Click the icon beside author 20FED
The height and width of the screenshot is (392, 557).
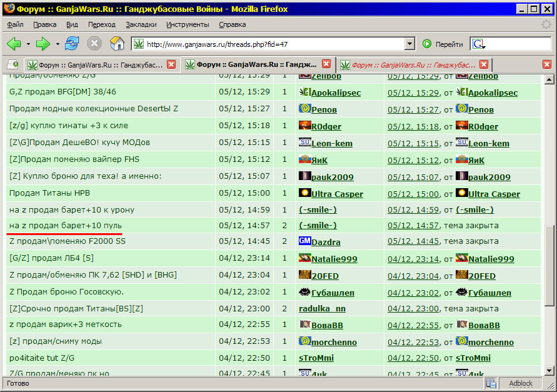305,274
